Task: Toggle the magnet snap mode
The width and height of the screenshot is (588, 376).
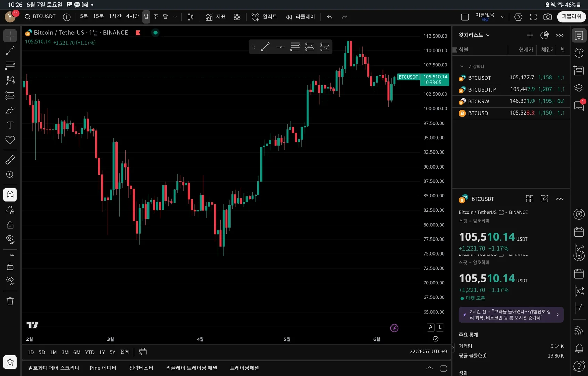Action: pos(10,195)
